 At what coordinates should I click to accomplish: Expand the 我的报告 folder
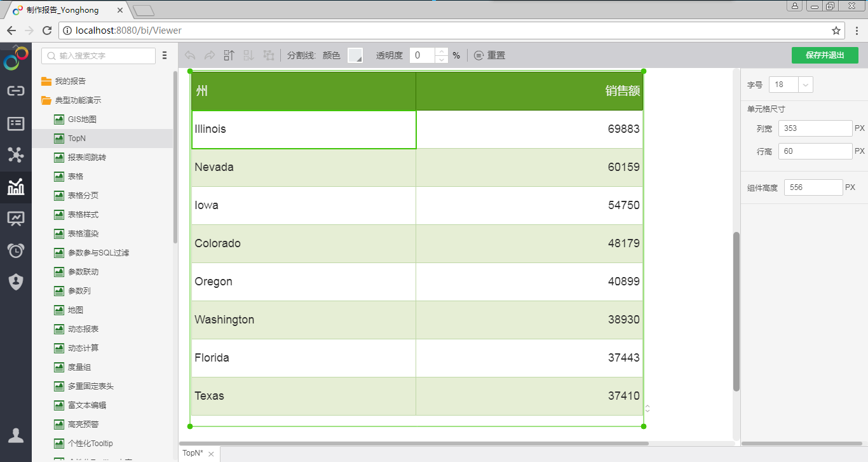(46, 81)
